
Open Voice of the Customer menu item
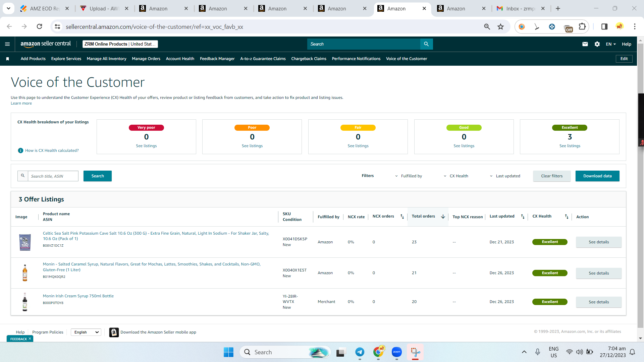click(x=406, y=59)
